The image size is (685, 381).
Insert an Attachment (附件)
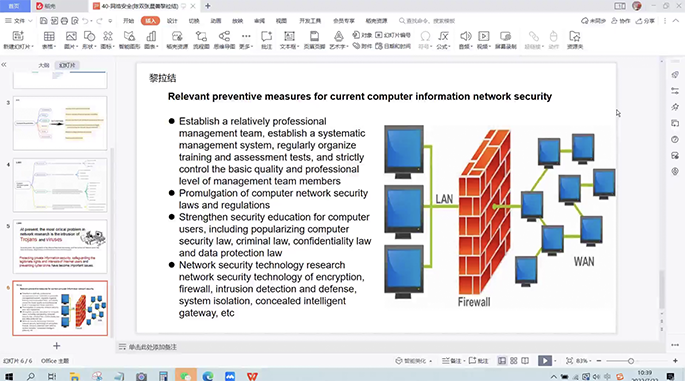363,46
